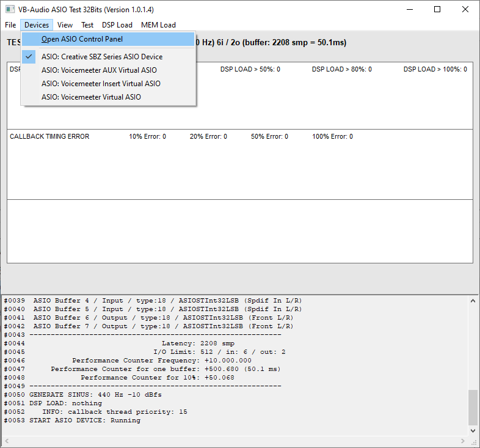Screen dimensions: 480x448
Task: Click log scrollbar down arrow
Action: click(473, 431)
